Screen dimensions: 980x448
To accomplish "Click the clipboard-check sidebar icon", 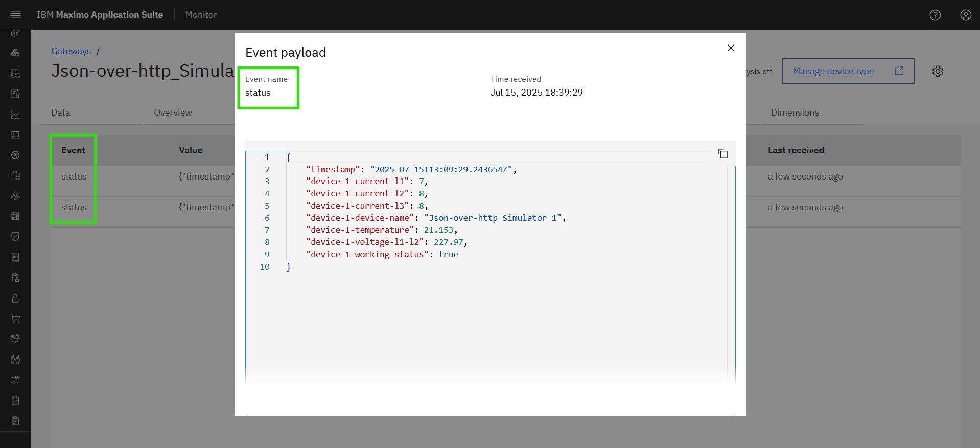I will (15, 400).
